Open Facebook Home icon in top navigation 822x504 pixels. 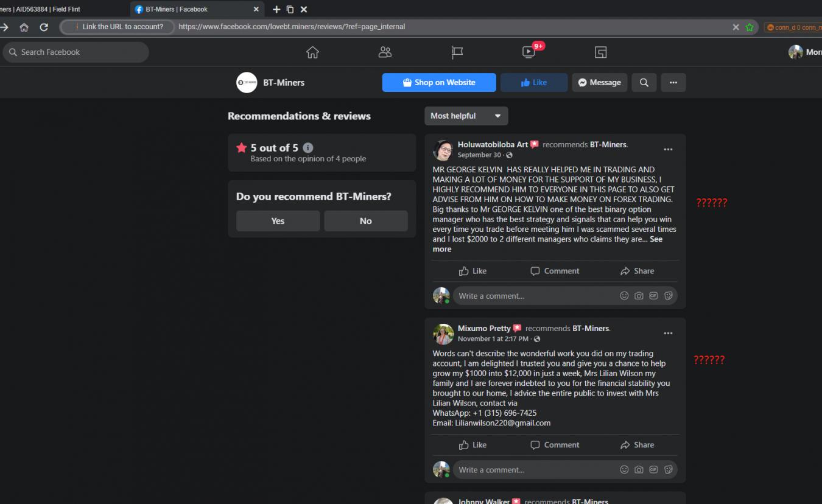click(312, 52)
